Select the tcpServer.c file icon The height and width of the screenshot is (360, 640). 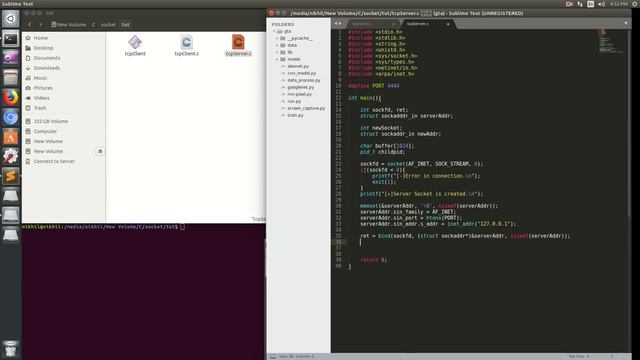(x=238, y=45)
